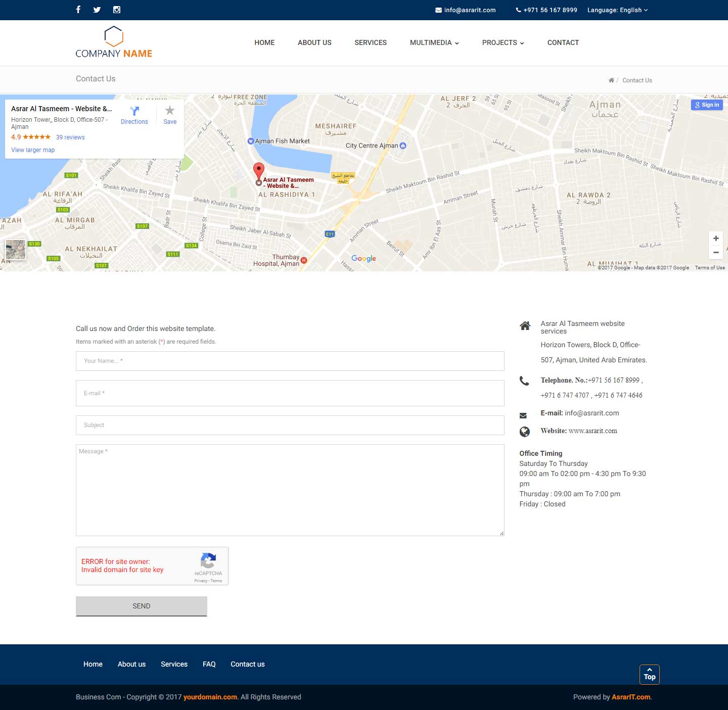Click the globe website icon

coord(525,432)
